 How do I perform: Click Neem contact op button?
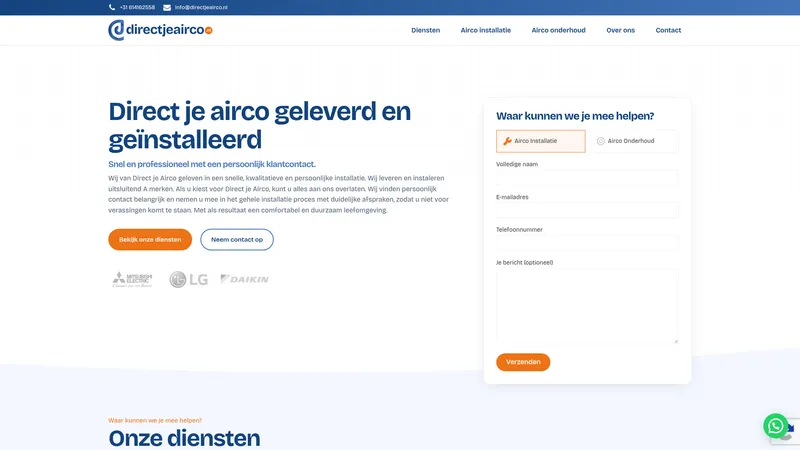(x=237, y=239)
